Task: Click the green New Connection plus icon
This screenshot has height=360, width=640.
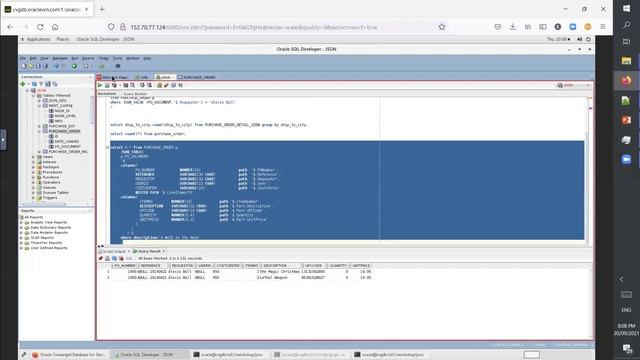Action: pyautogui.click(x=22, y=84)
